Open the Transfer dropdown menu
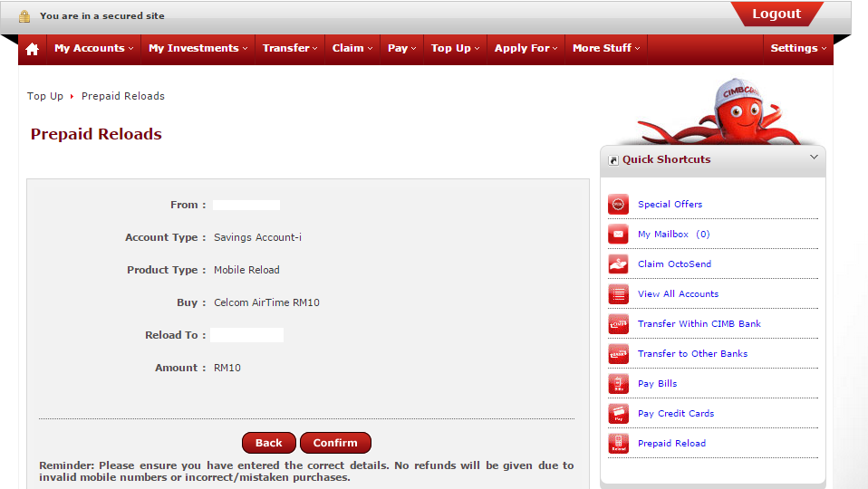 290,49
